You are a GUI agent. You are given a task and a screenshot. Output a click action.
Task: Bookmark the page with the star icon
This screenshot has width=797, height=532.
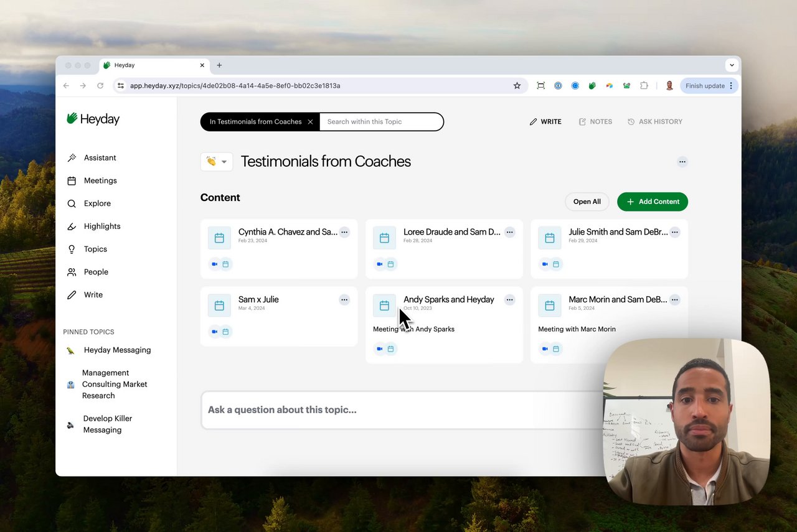(517, 86)
